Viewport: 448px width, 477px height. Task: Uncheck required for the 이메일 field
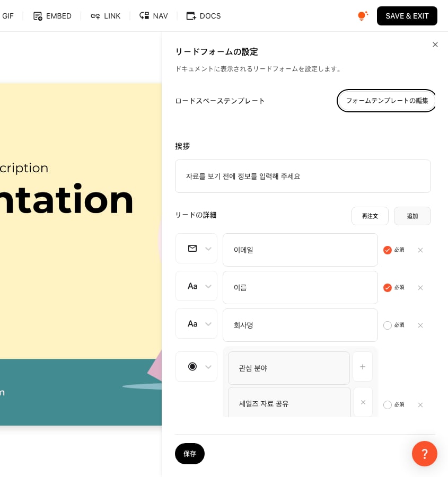[388, 250]
